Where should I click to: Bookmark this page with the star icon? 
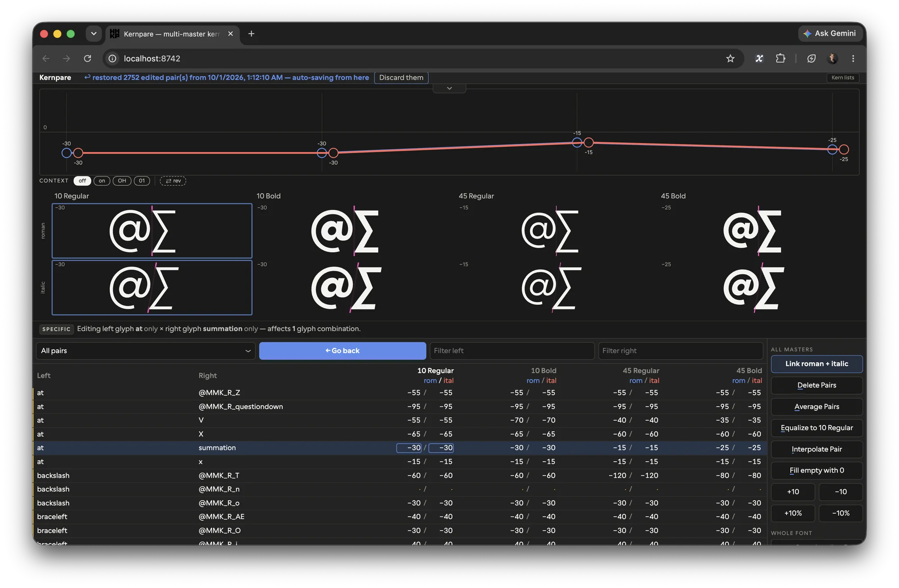pyautogui.click(x=730, y=58)
